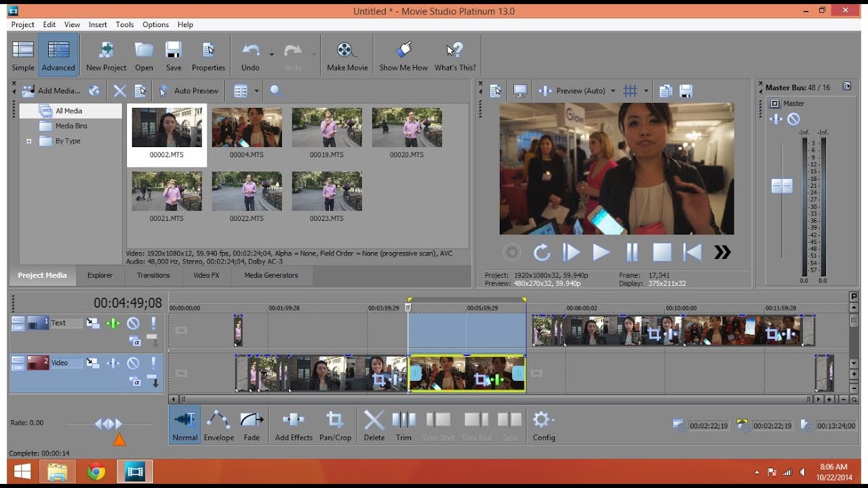
Task: Switch to Simple mode
Action: 23,56
